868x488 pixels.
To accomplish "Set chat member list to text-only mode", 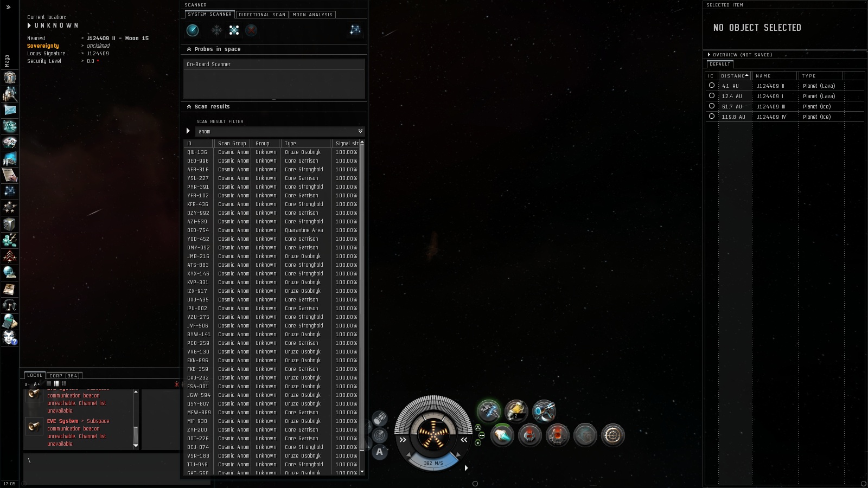I will tap(49, 384).
